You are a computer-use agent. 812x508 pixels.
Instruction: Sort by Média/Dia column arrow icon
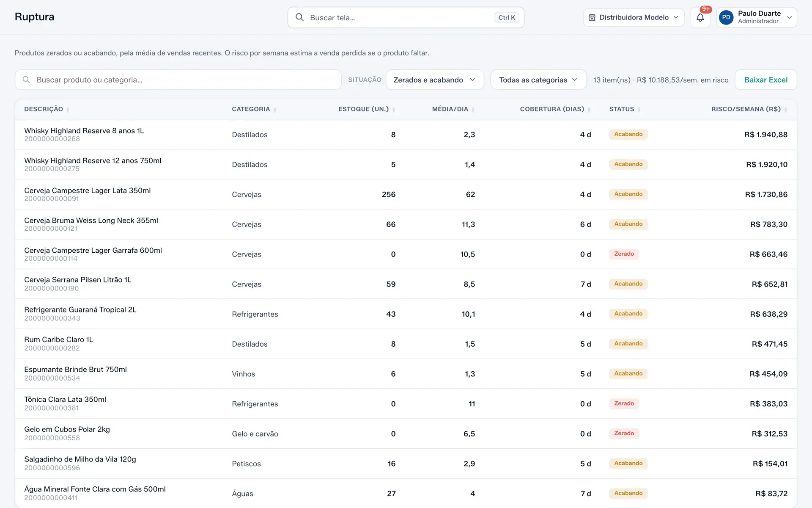[x=473, y=110]
